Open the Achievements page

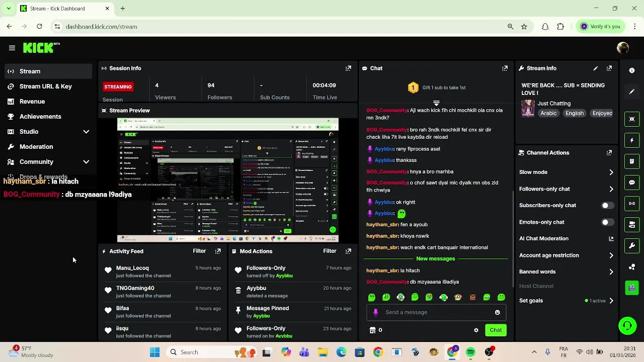click(x=48, y=117)
